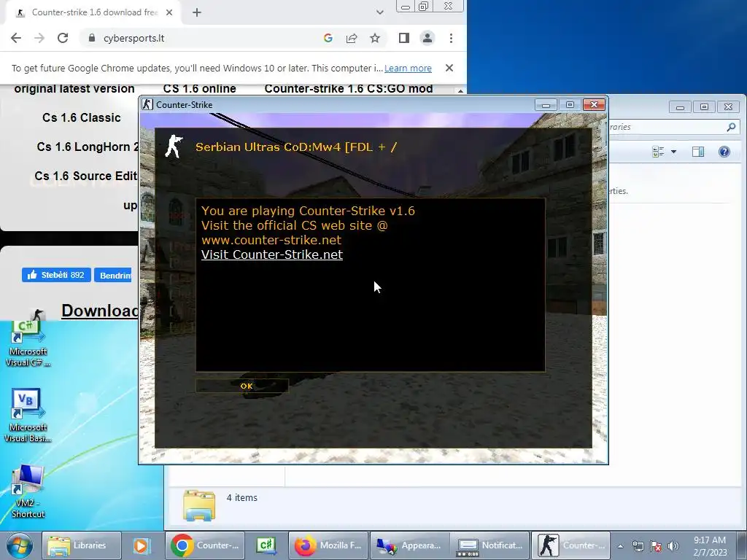Open Visual C# taskbar button
Image resolution: width=747 pixels, height=560 pixels.
click(266, 545)
